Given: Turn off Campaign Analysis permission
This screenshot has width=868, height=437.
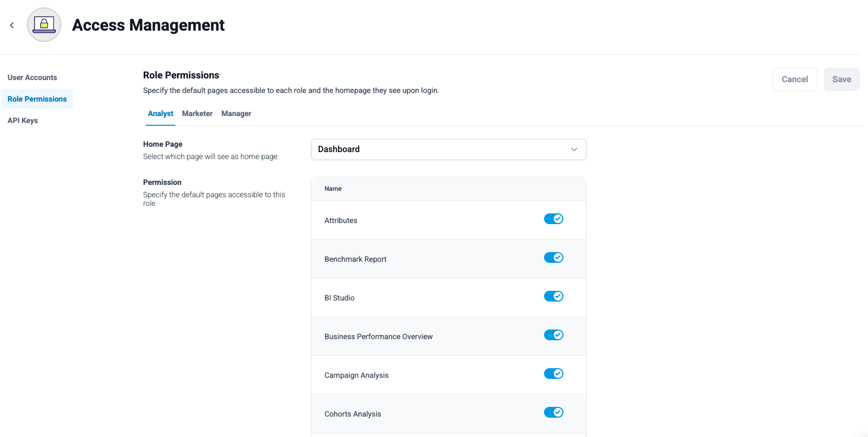Looking at the screenshot, I should pos(554,374).
